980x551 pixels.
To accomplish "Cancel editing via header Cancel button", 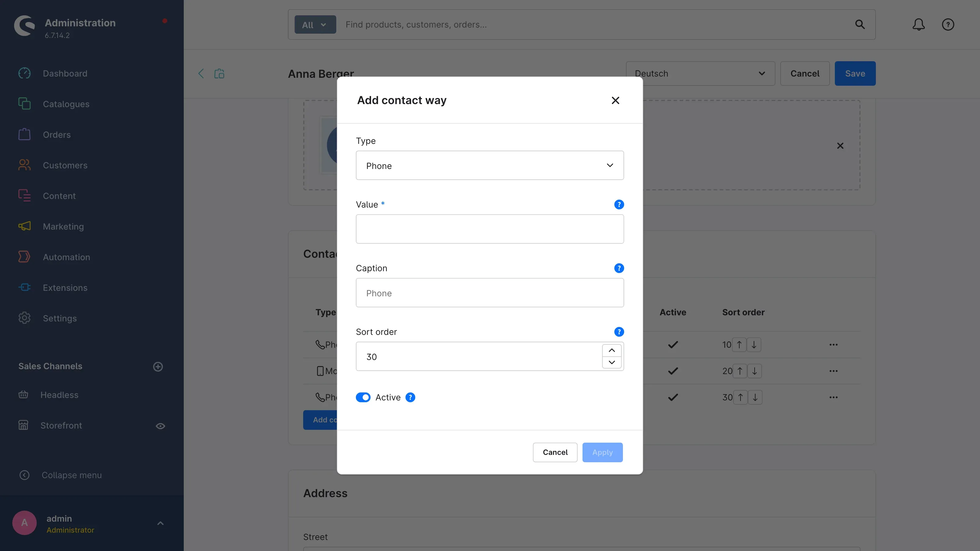I will tap(805, 73).
